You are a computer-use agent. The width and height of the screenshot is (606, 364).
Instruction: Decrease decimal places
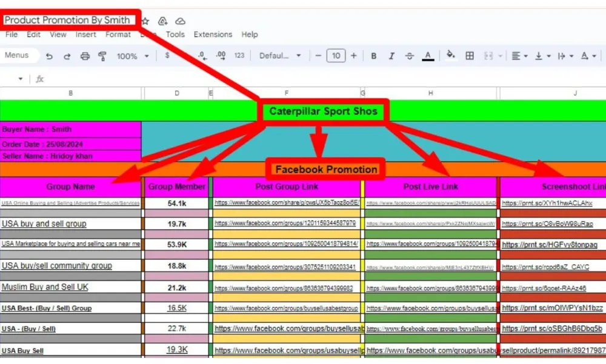(x=202, y=56)
